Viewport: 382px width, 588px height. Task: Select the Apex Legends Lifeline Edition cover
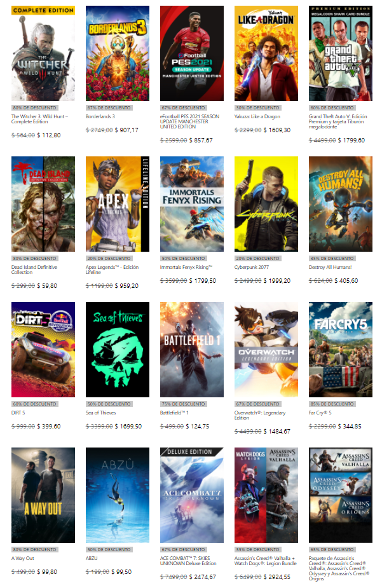118,204
